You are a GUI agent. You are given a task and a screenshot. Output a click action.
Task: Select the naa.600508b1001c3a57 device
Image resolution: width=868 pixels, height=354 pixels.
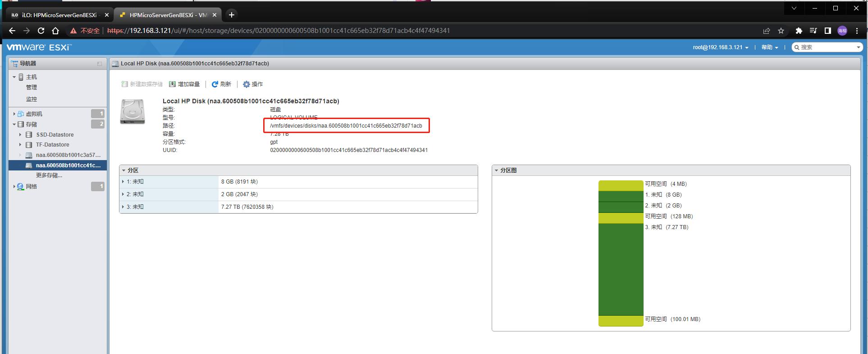tap(68, 155)
